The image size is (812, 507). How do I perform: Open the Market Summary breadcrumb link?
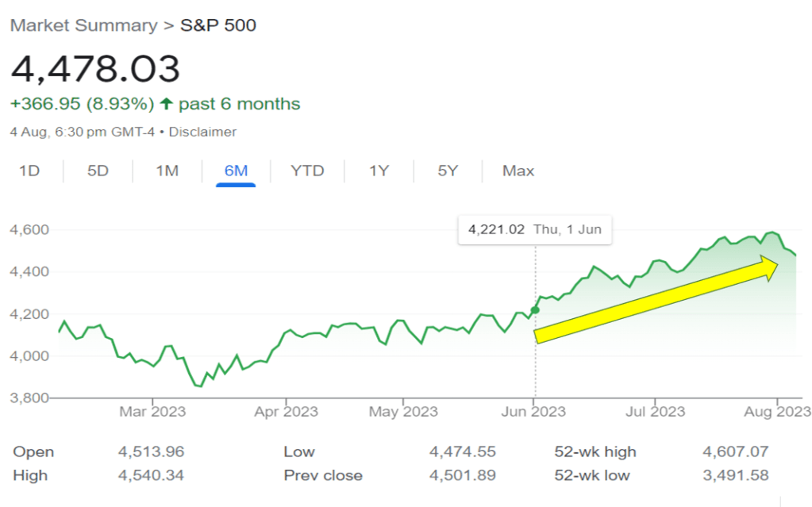[x=83, y=25]
